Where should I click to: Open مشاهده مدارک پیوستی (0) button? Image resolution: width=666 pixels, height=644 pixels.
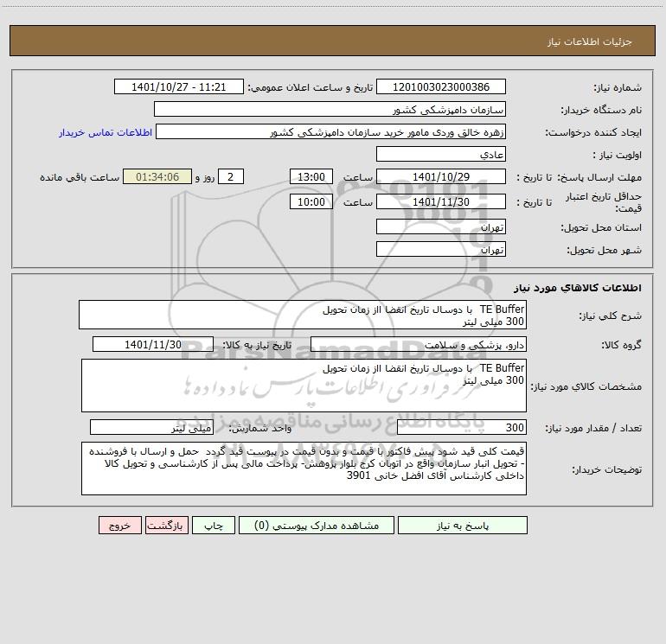click(x=317, y=525)
